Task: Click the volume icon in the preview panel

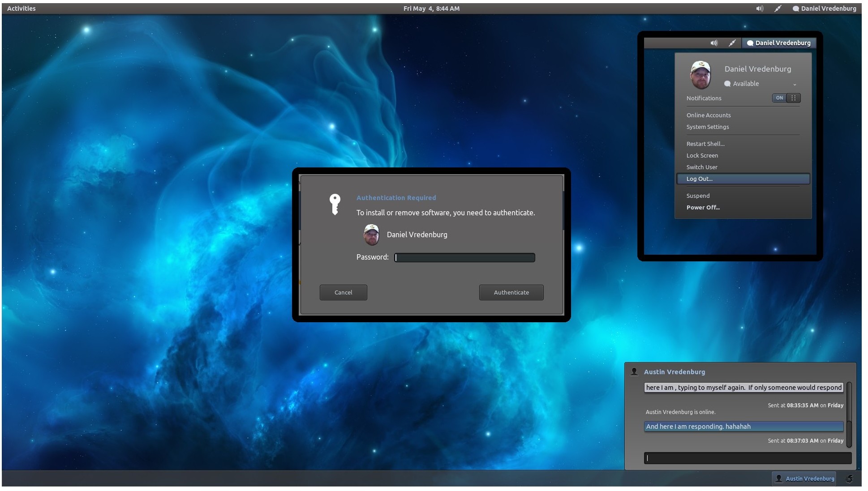Action: [x=714, y=43]
